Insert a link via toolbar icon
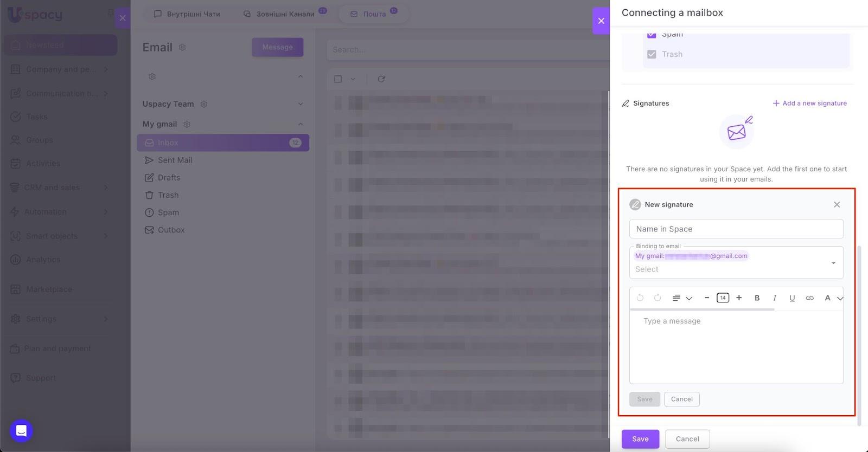 click(809, 298)
